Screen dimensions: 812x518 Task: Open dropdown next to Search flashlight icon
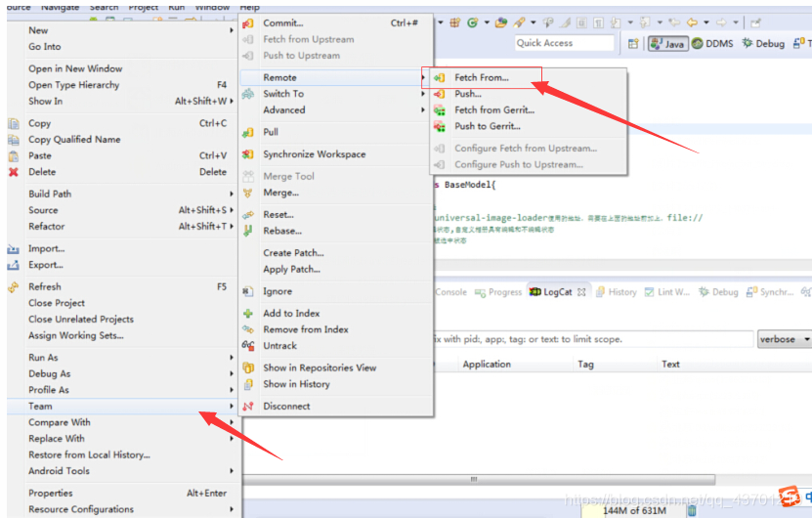tap(533, 22)
